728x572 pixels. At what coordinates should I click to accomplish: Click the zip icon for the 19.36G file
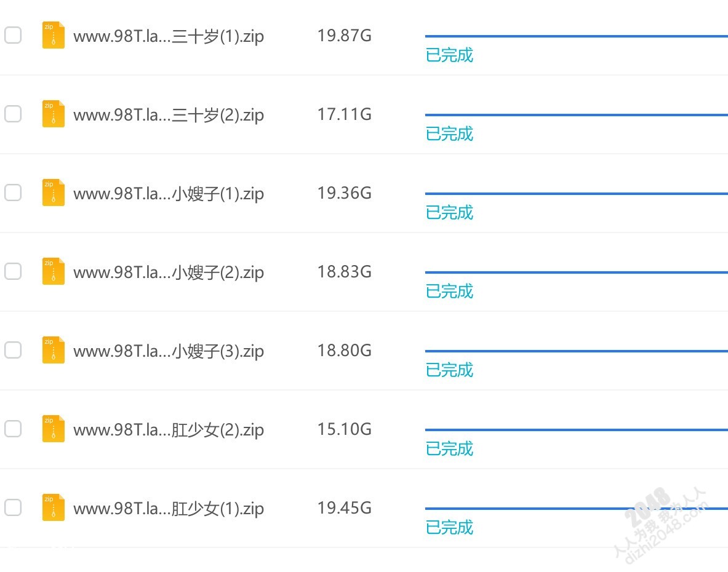click(x=54, y=193)
